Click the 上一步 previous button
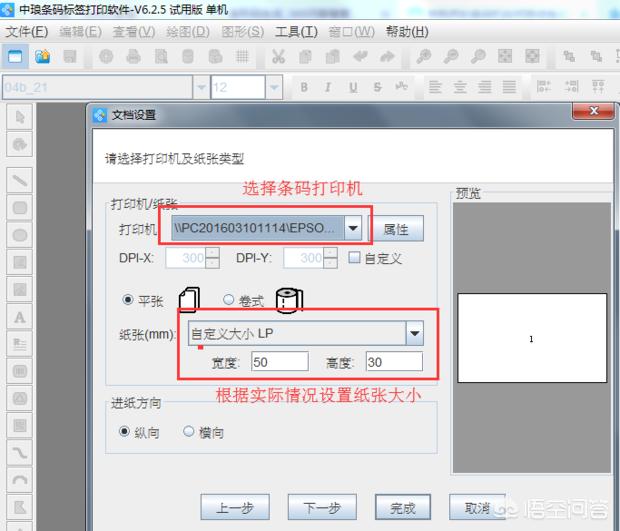620x531 pixels. pos(235,507)
